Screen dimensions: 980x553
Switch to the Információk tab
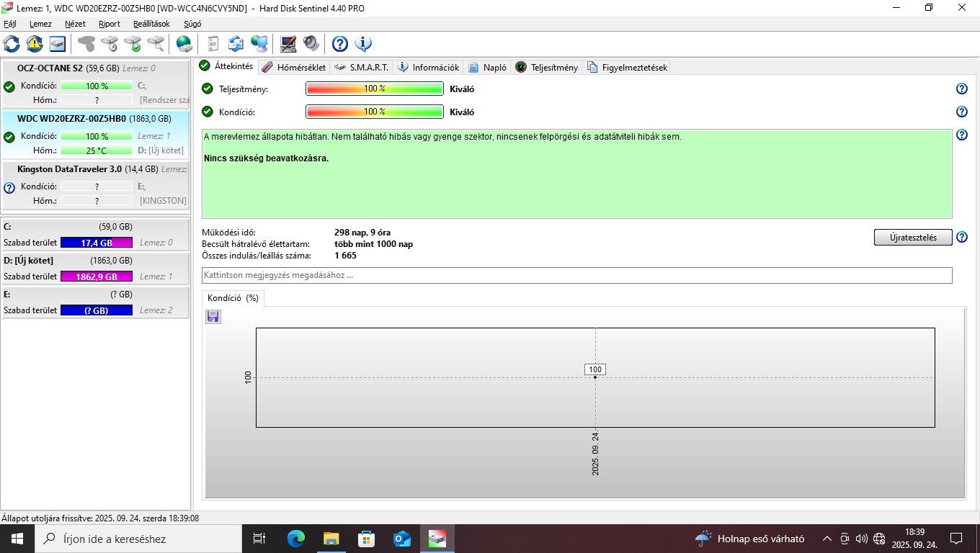coord(428,67)
